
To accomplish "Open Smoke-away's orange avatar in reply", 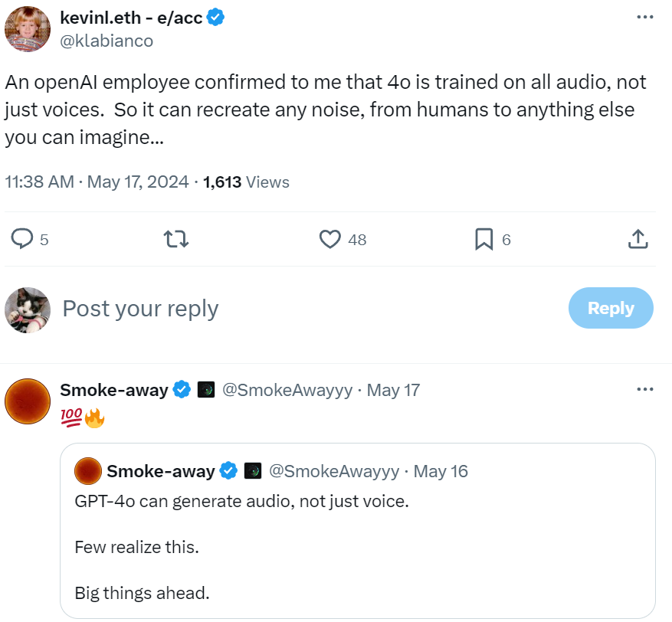I will click(28, 401).
